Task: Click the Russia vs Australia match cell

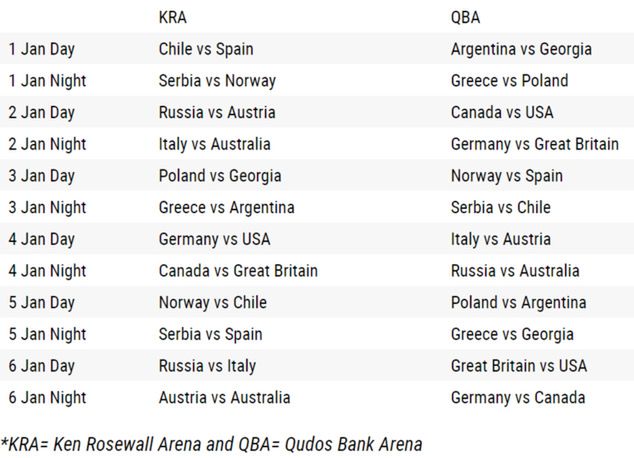Action: click(515, 271)
